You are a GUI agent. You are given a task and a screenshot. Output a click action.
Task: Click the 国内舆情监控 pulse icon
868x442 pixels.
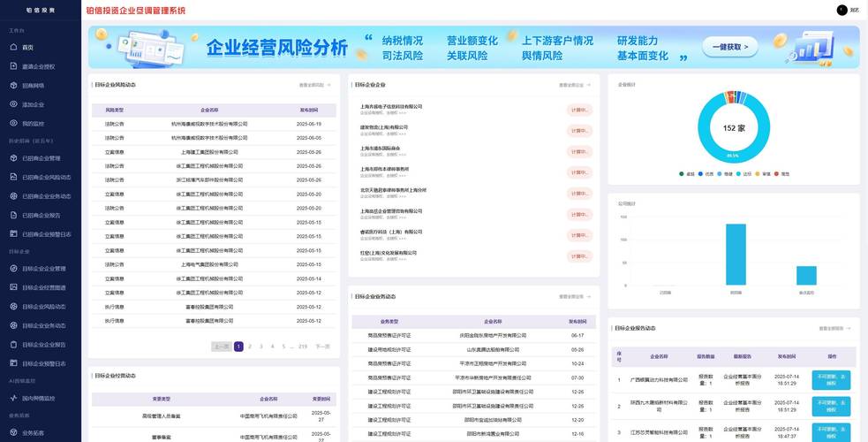[x=14, y=398]
